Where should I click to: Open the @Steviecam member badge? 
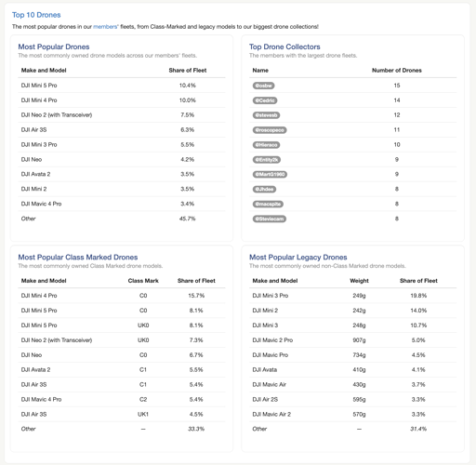point(270,219)
